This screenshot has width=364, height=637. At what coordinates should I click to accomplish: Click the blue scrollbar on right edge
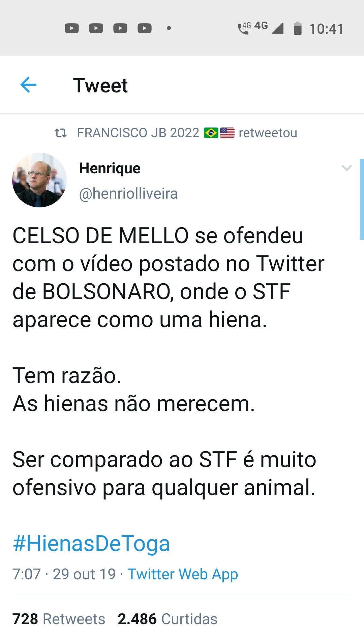click(362, 199)
